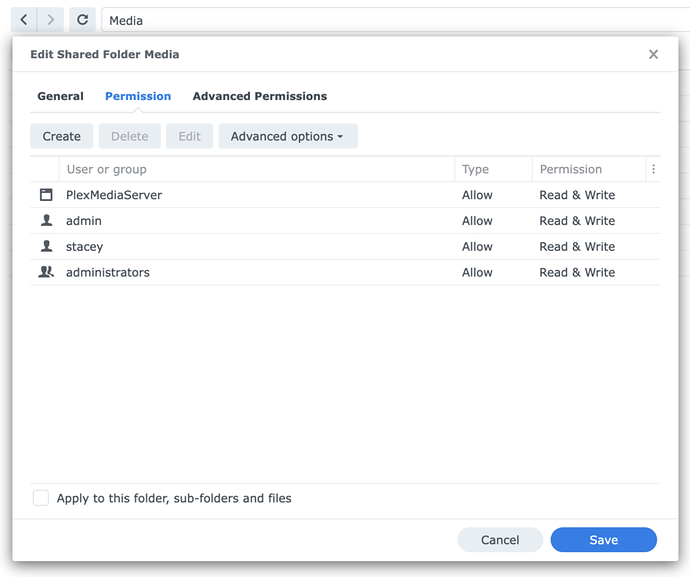The height and width of the screenshot is (577, 690).
Task: Go back with the left arrow
Action: tap(24, 20)
